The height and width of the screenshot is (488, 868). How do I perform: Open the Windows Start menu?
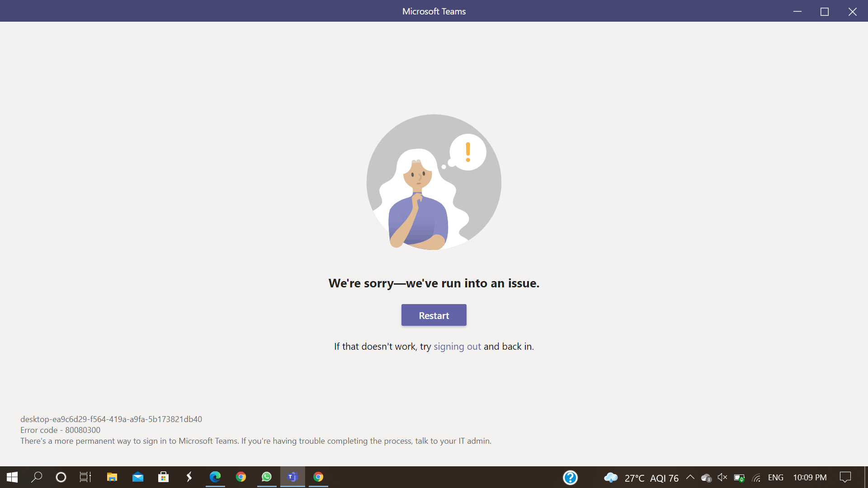[x=12, y=477]
